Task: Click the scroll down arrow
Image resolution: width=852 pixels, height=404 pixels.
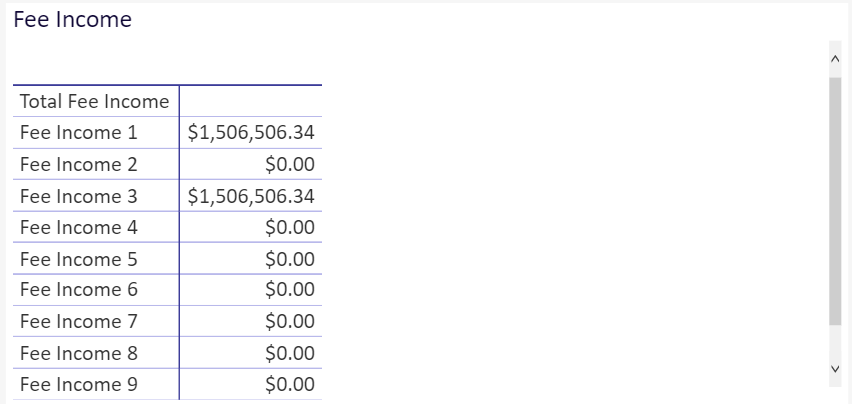Action: click(835, 369)
